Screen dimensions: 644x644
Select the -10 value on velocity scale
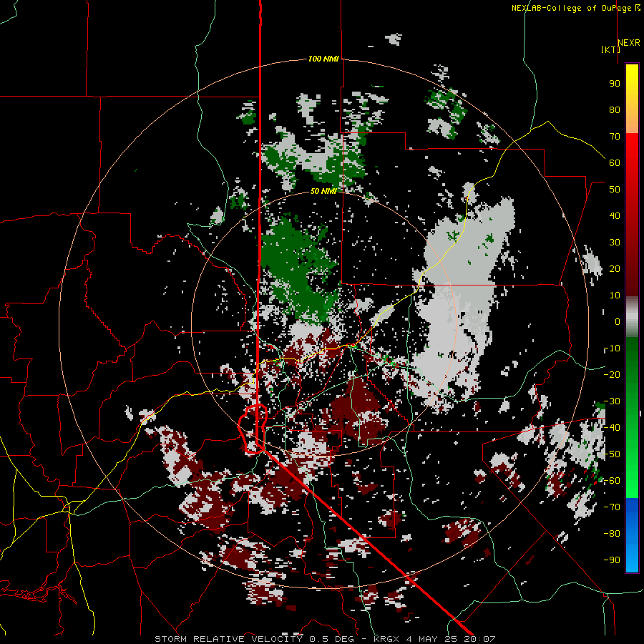(612, 348)
